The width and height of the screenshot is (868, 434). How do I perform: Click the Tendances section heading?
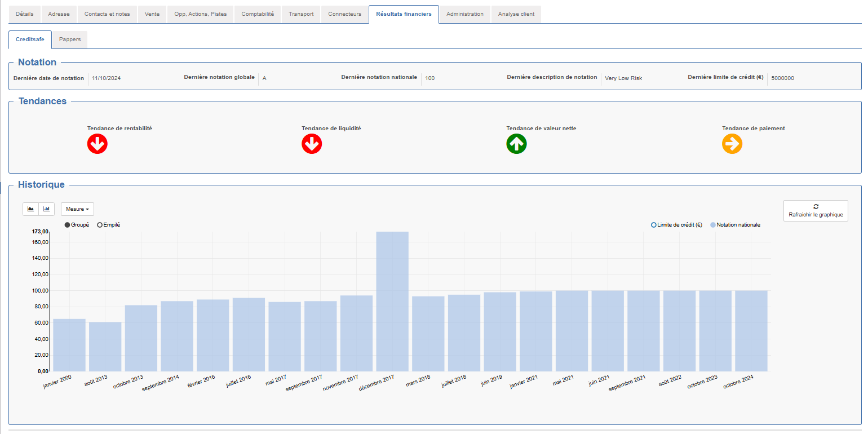[42, 101]
